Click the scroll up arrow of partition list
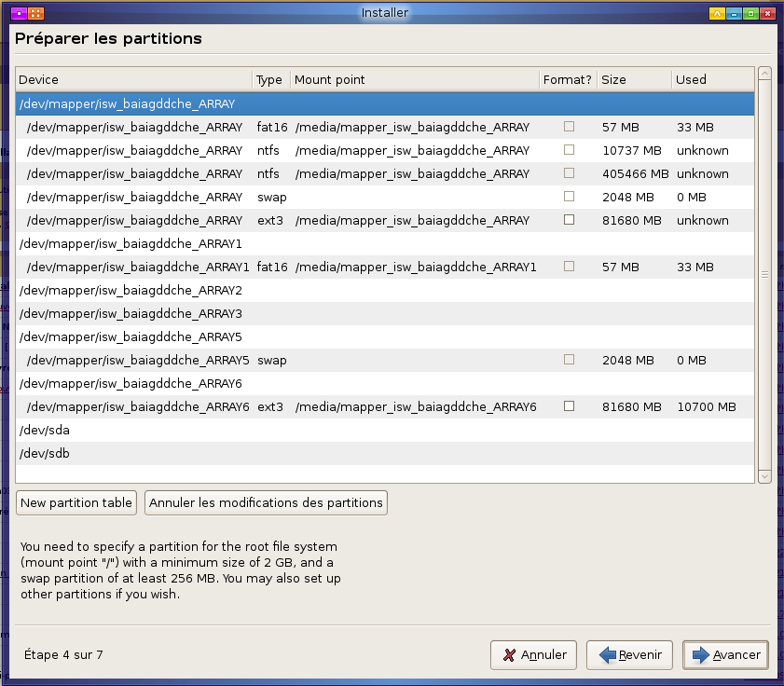 (764, 73)
